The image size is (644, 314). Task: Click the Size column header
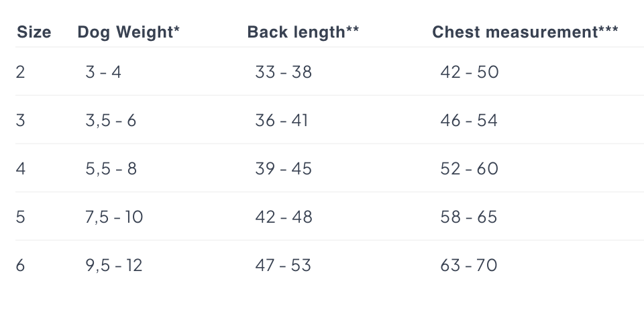point(34,32)
